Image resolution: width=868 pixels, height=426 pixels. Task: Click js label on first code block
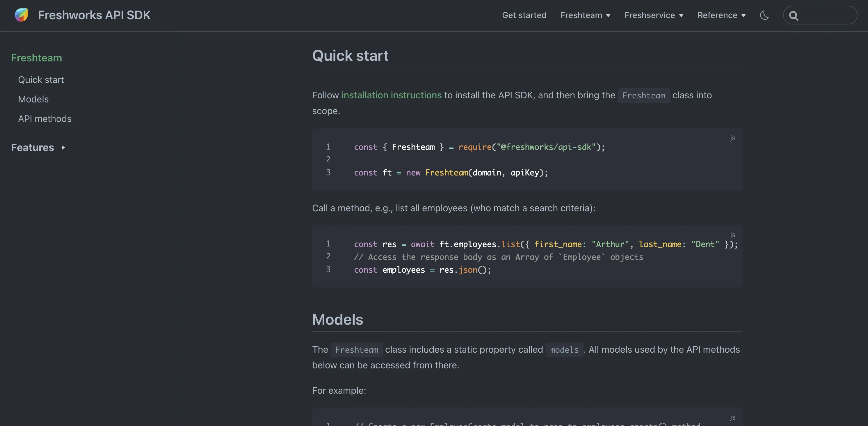point(732,138)
